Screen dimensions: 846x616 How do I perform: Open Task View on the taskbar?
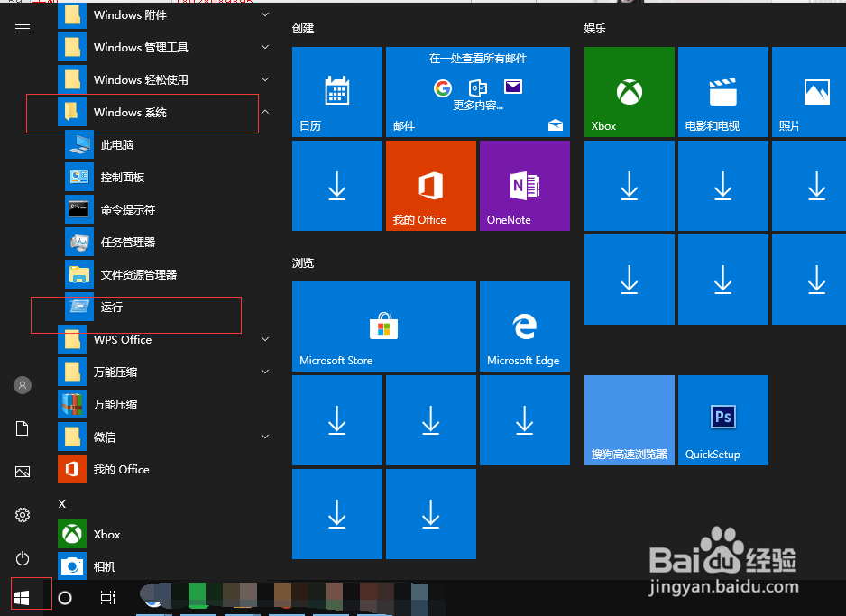[108, 598]
